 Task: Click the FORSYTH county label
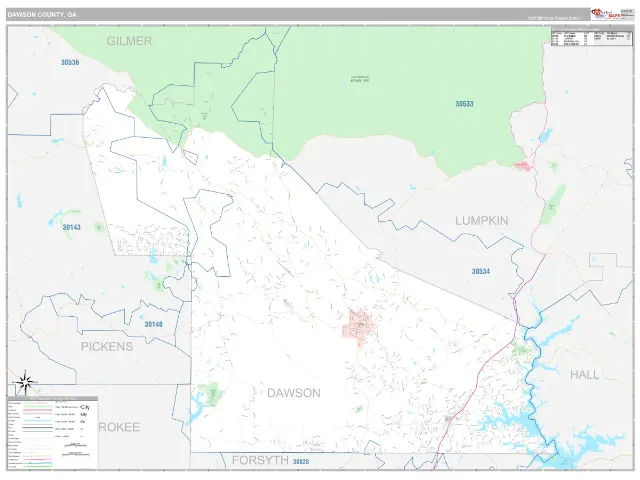pos(260,460)
